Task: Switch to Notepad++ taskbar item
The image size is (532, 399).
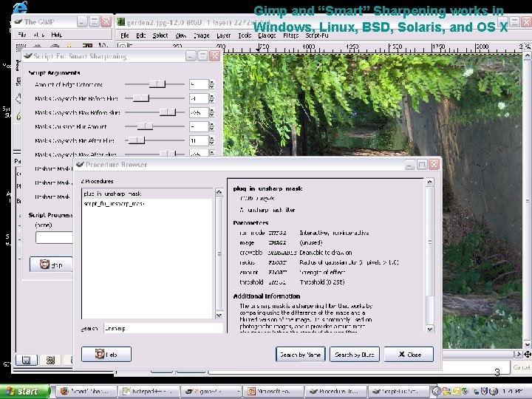Action: pyautogui.click(x=149, y=392)
